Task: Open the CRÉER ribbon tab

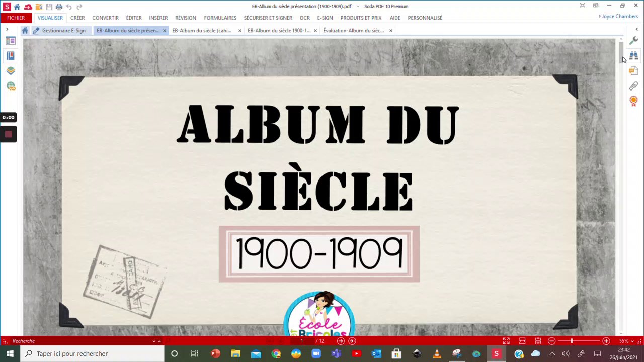Action: click(77, 18)
